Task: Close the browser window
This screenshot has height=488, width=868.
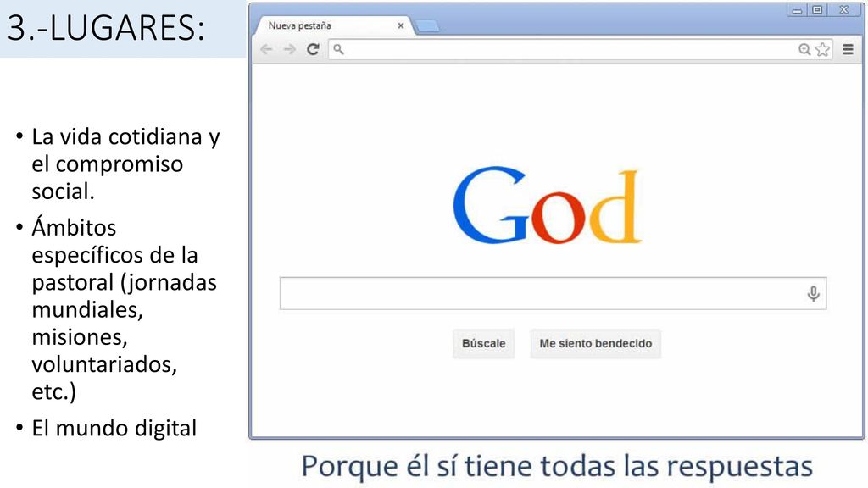Action: coord(844,10)
